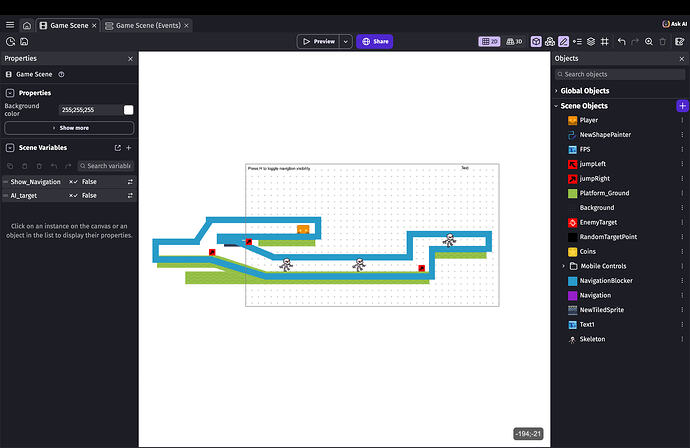
Task: Switch to Game Scene (Events) tab
Action: click(147, 26)
